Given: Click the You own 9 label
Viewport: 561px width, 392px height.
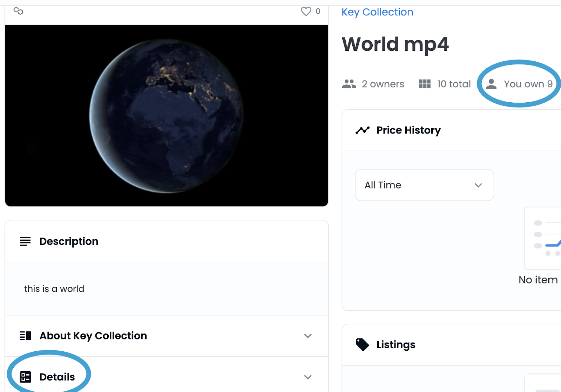Looking at the screenshot, I should click(528, 84).
